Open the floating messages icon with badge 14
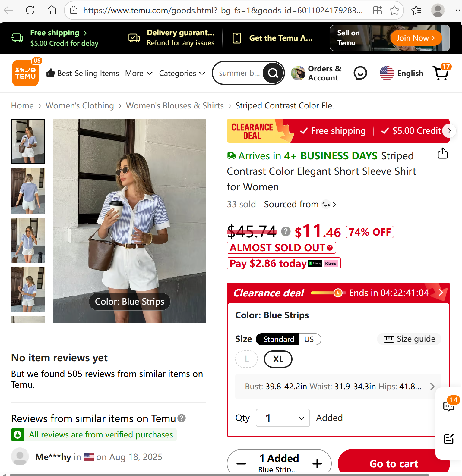This screenshot has width=462, height=476. (x=449, y=406)
